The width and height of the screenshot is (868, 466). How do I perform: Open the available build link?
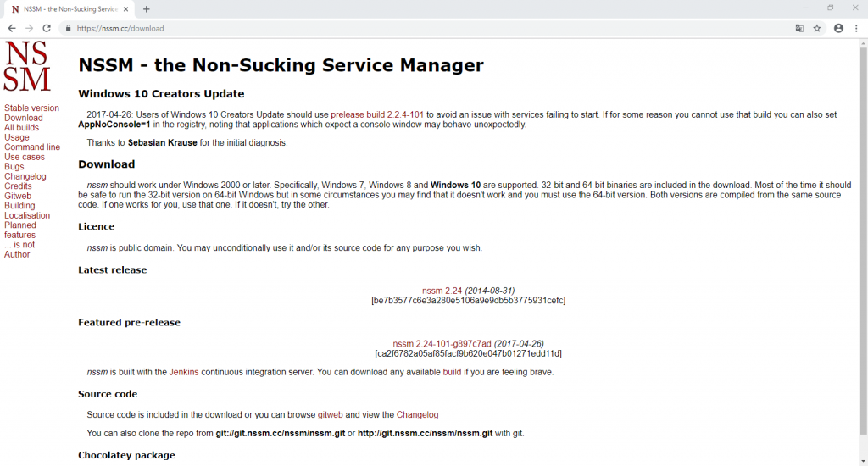pos(452,372)
